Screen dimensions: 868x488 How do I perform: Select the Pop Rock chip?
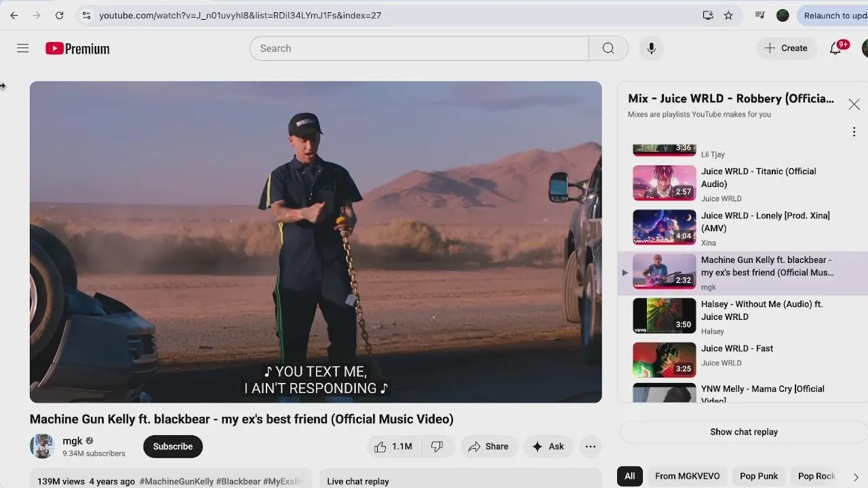(x=816, y=476)
